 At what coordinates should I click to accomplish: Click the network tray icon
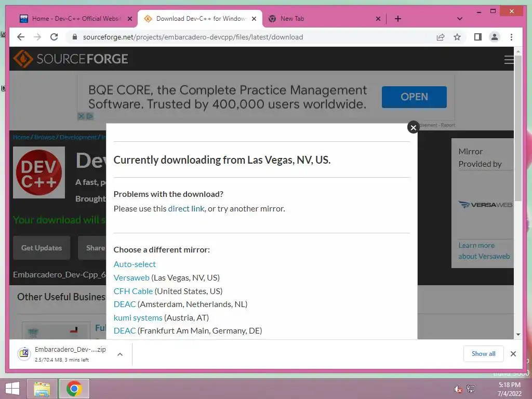tap(471, 389)
